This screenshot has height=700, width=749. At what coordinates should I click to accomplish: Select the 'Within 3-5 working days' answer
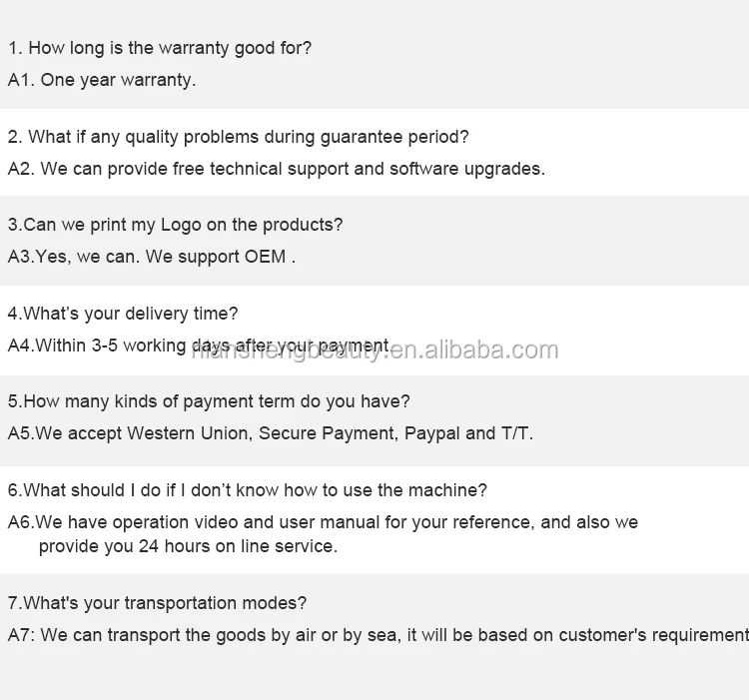coord(200,346)
